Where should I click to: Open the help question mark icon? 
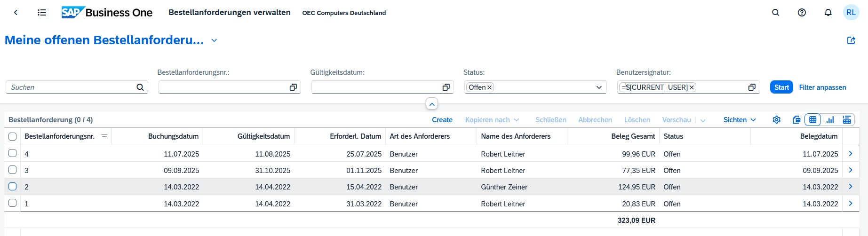(x=802, y=13)
